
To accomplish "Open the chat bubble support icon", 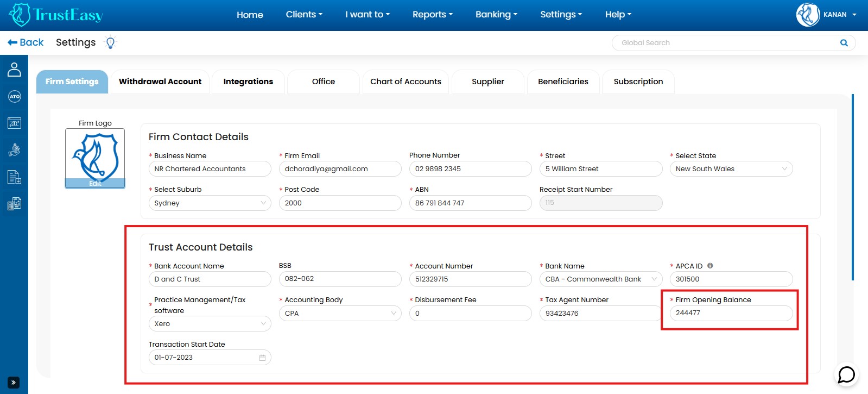I will [x=846, y=375].
